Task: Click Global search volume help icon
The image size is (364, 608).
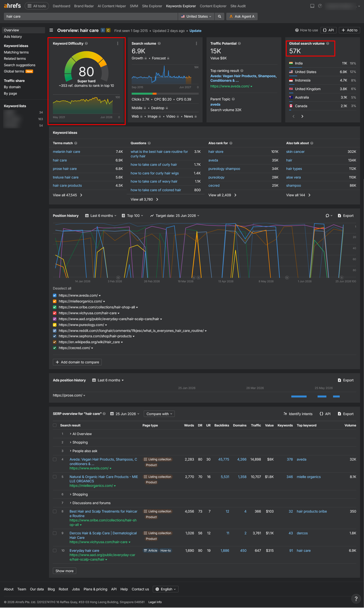Action: point(328,43)
